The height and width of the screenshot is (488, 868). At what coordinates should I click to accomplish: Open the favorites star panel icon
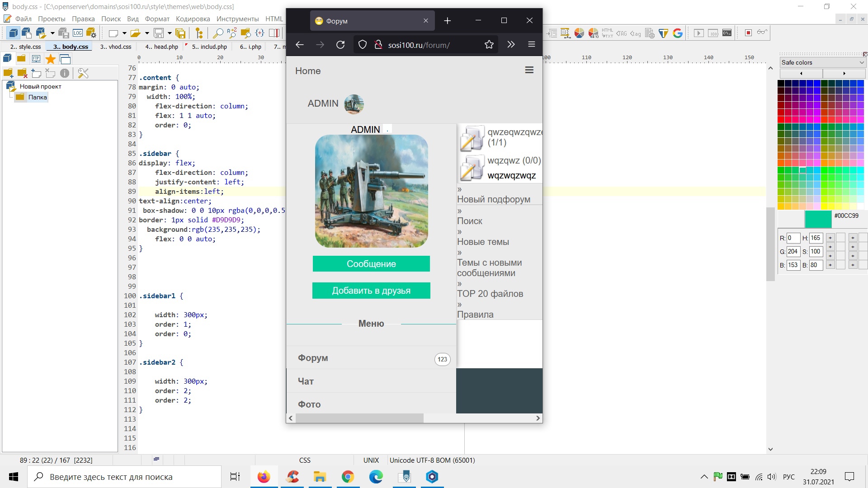[51, 59]
